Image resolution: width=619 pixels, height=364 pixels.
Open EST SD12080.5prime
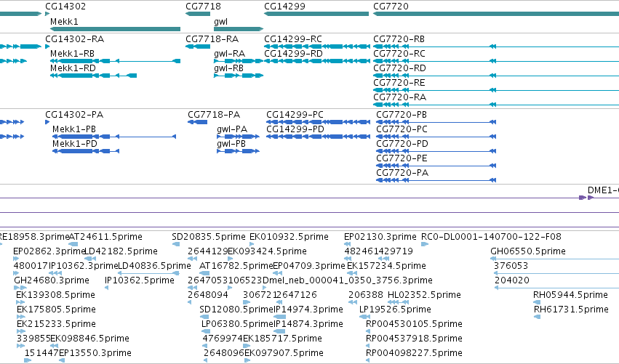click(x=236, y=310)
